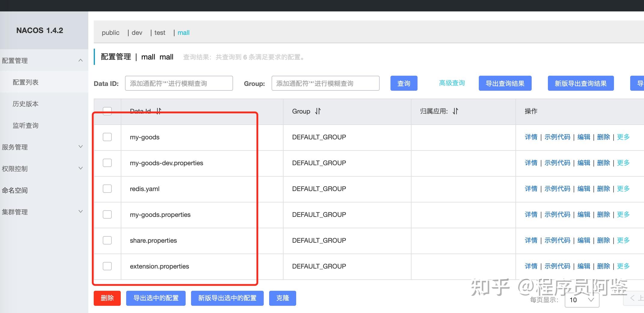Open 示例代码 for my-goods-dev.properties row
Image resolution: width=644 pixels, height=313 pixels.
(x=557, y=163)
